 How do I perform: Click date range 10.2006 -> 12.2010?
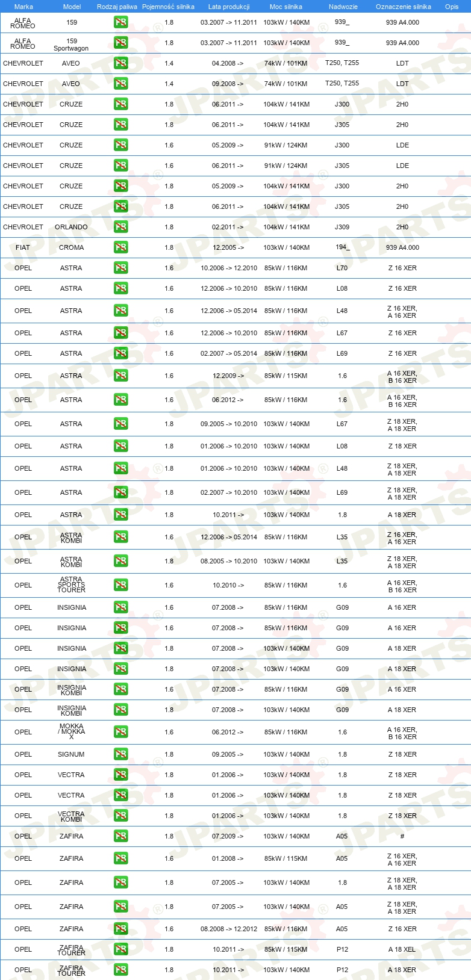pyautogui.click(x=229, y=268)
